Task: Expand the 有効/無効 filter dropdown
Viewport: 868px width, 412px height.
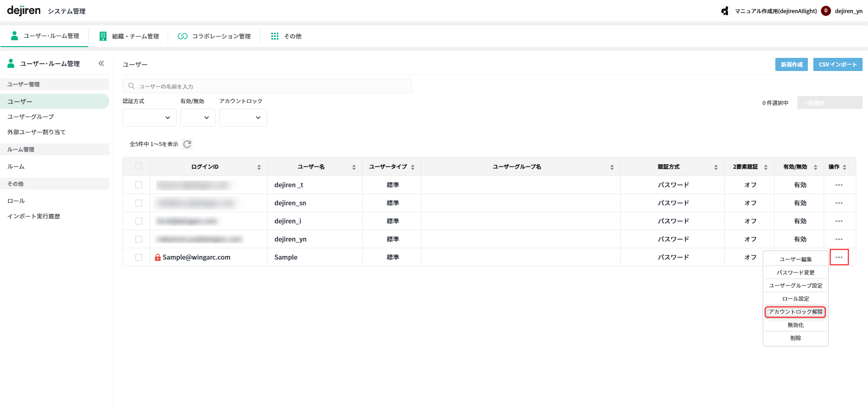Action: 198,118
